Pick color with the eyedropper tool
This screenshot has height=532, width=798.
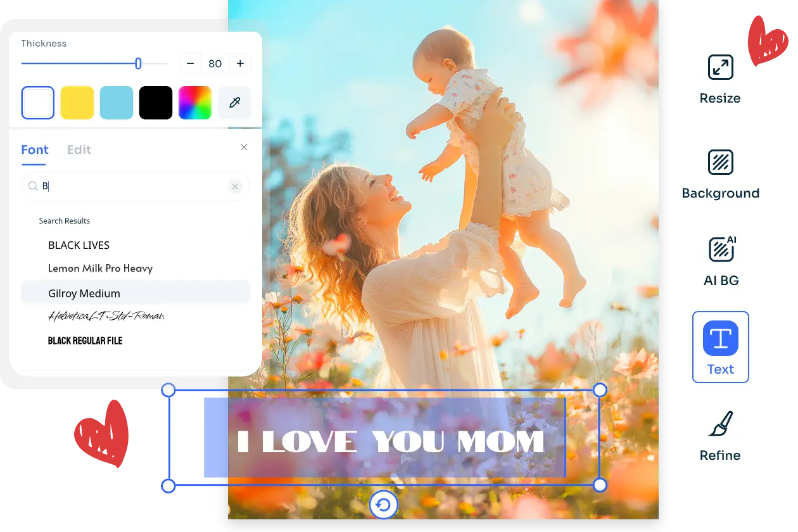tap(234, 103)
